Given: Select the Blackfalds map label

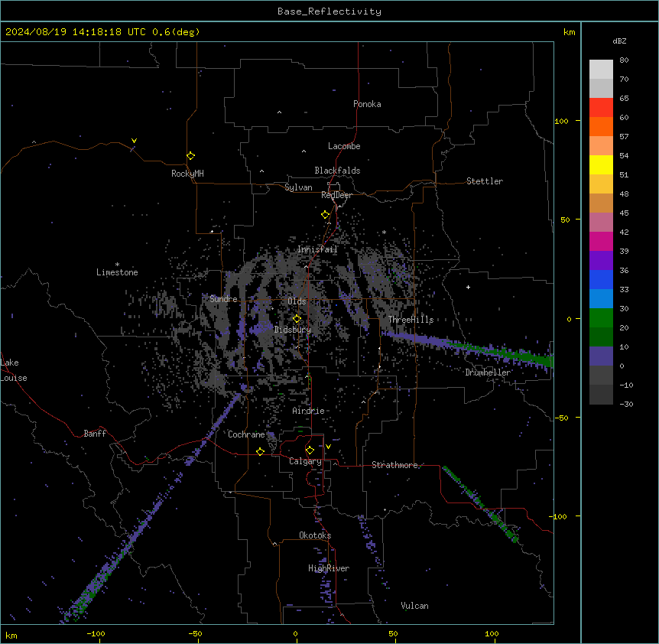Looking at the screenshot, I should tap(337, 171).
